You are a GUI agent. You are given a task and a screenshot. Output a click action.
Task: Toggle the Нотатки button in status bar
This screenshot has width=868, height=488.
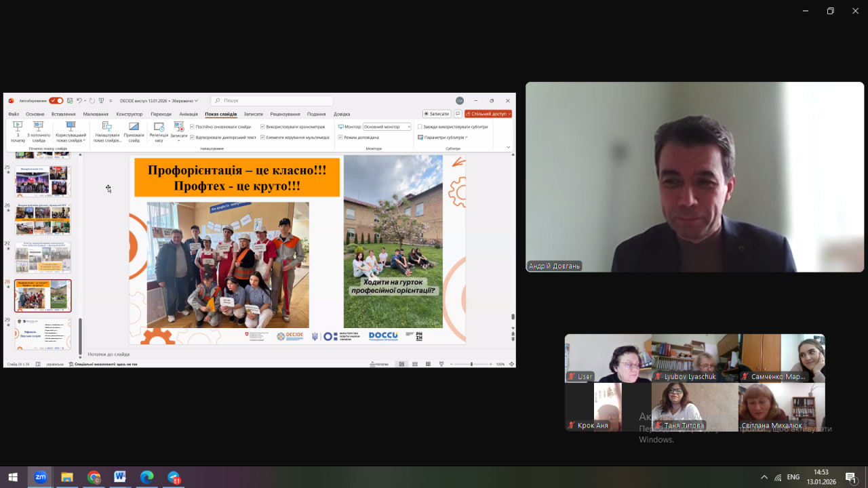(380, 364)
